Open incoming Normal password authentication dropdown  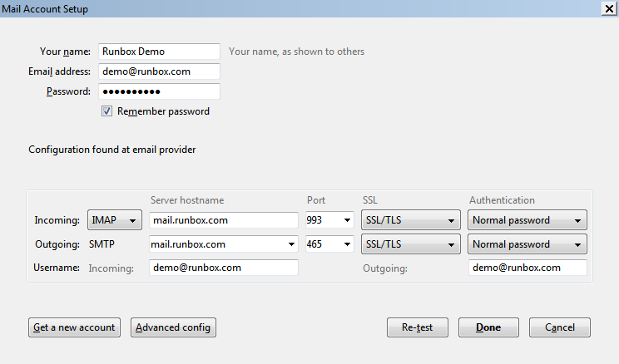[527, 221]
